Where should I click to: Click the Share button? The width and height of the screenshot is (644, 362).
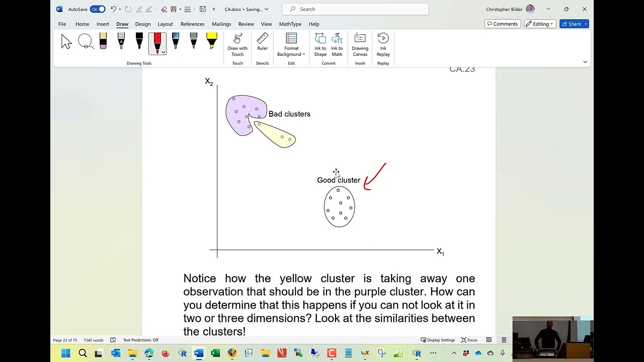click(x=574, y=24)
